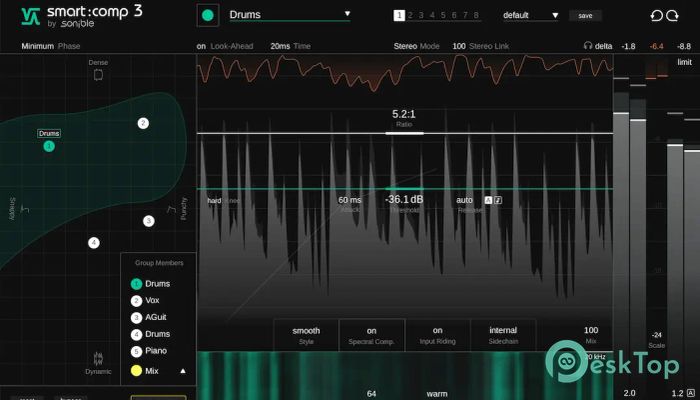Click the -1.8 level readout
700x400 pixels.
click(x=628, y=46)
